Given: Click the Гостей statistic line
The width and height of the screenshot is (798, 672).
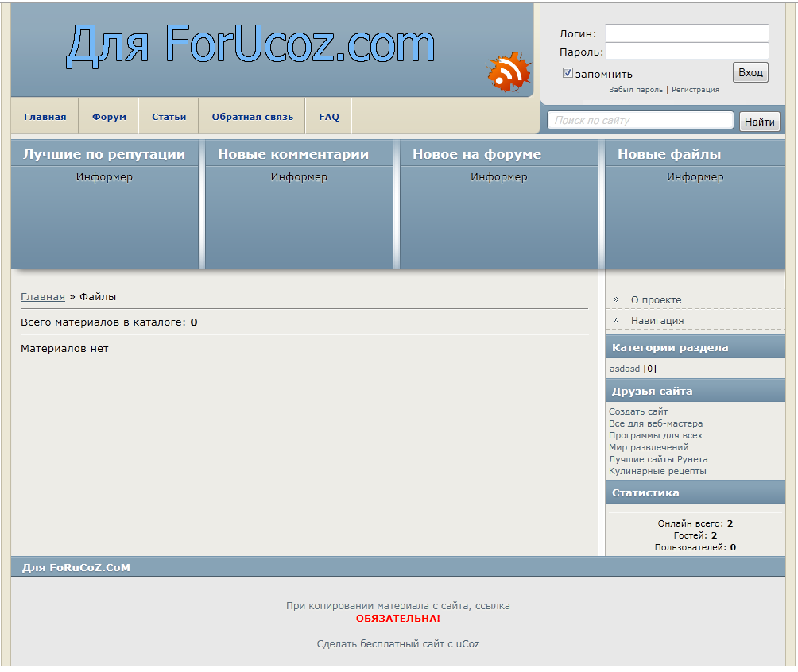Looking at the screenshot, I should click(x=695, y=535).
